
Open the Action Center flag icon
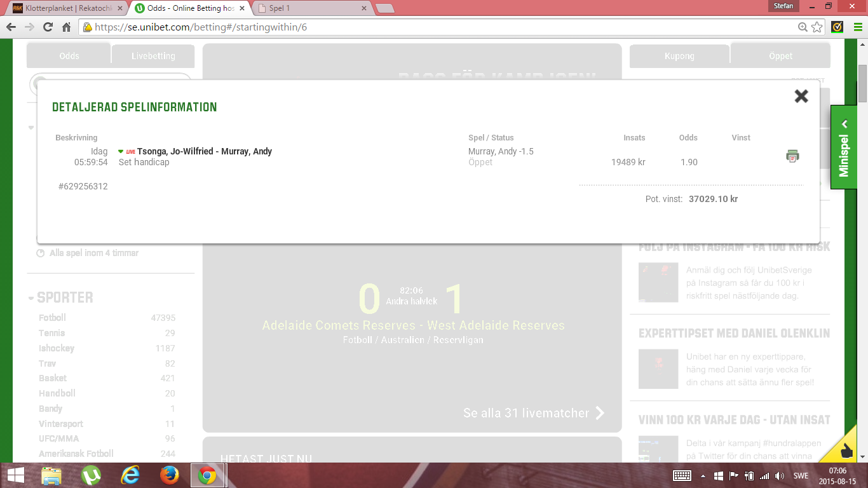(x=733, y=475)
